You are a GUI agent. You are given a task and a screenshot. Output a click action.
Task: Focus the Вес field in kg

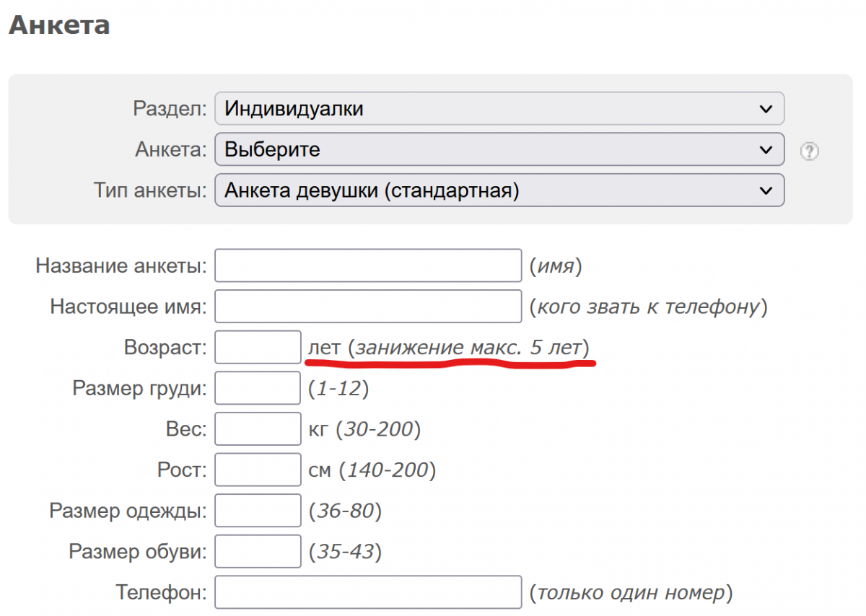click(258, 430)
